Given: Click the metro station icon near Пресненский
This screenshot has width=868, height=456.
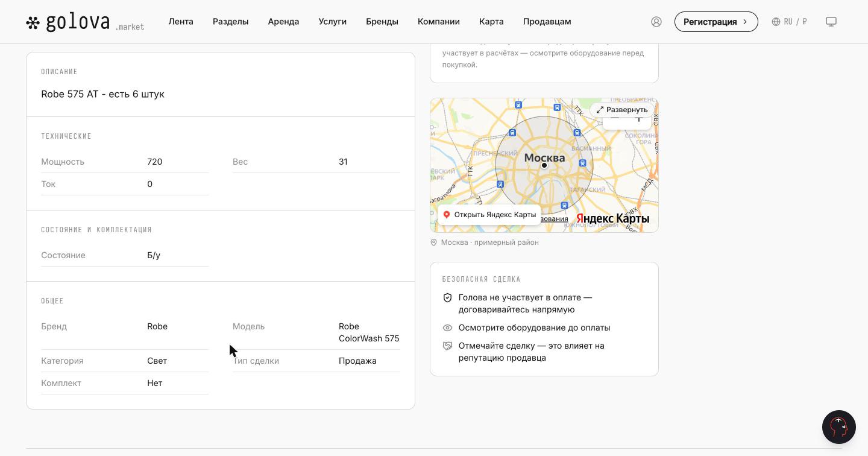Looking at the screenshot, I should (512, 133).
